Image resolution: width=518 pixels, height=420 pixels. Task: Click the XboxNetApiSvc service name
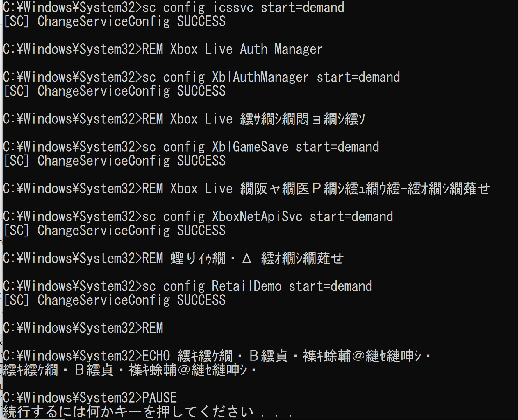coord(257,216)
